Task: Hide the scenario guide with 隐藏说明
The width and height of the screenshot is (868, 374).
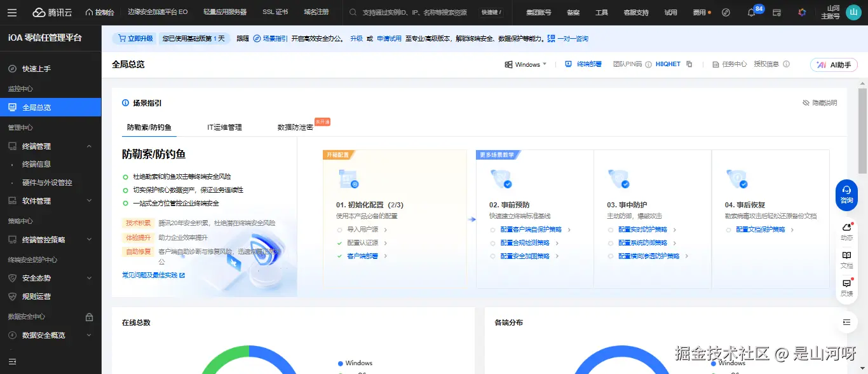Action: [820, 103]
